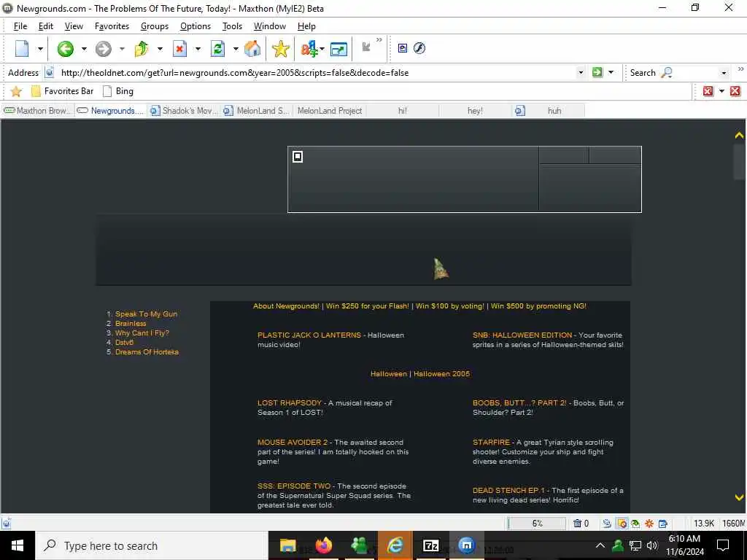The height and width of the screenshot is (560, 747).
Task: Click the volume speaker tray icon
Action: [x=651, y=545]
